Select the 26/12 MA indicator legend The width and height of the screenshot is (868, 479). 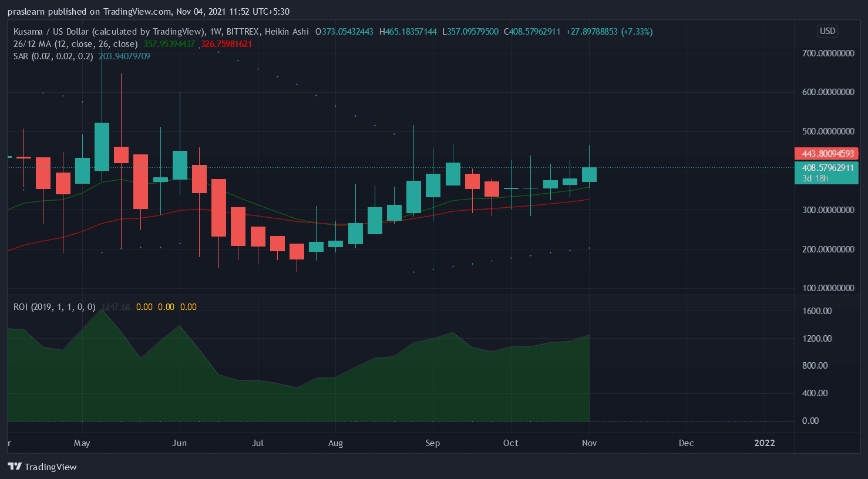[75, 44]
